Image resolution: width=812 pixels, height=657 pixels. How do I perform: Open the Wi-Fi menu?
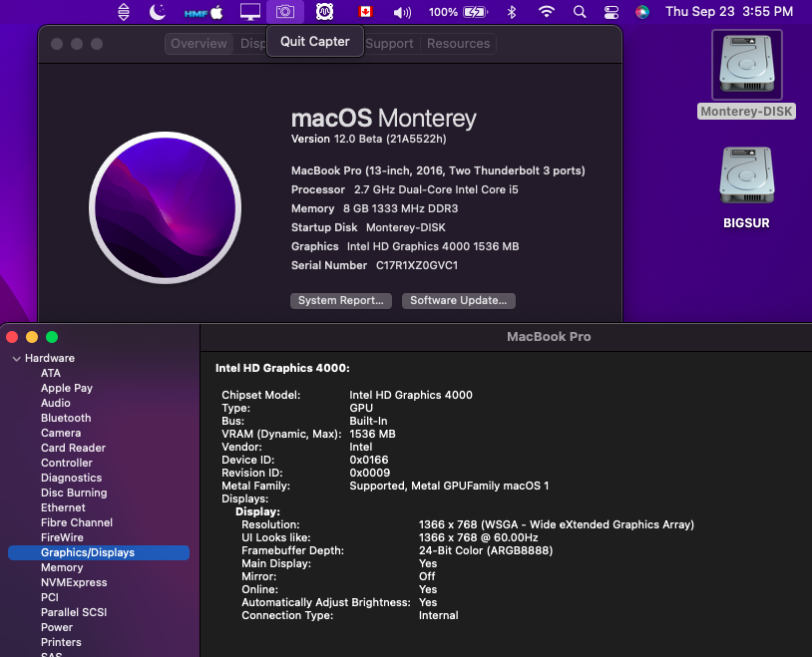(x=547, y=11)
